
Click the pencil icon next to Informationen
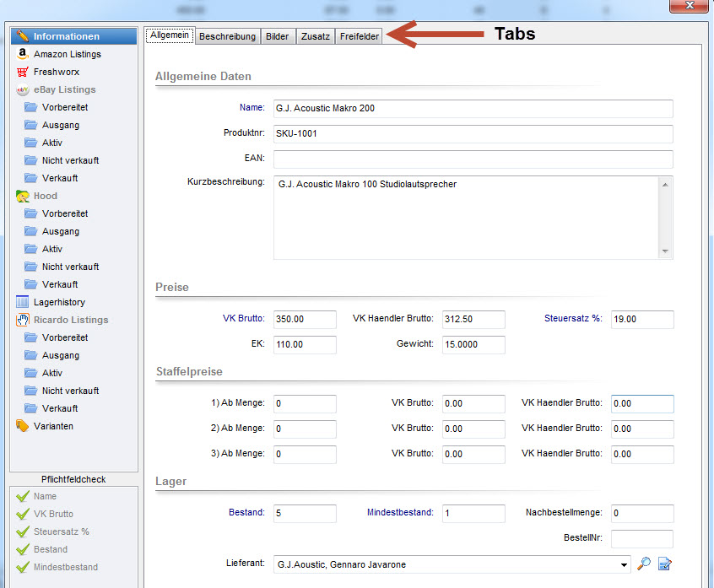pos(22,36)
